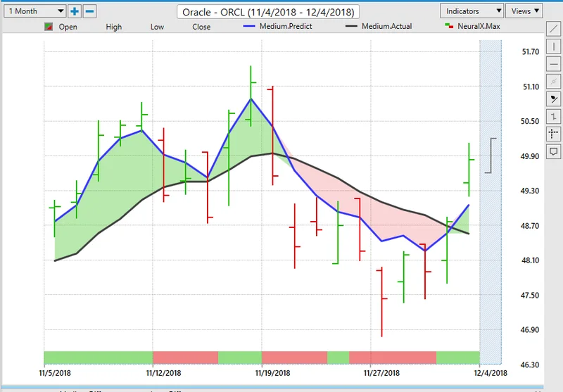This screenshot has height=392, width=563.
Task: Open the Views dropdown menu
Action: (x=526, y=11)
